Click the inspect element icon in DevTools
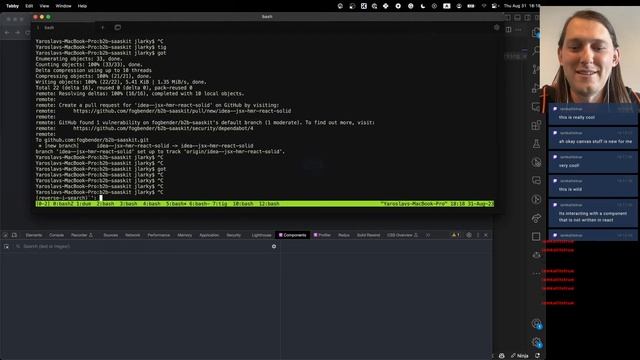 click(x=5, y=235)
